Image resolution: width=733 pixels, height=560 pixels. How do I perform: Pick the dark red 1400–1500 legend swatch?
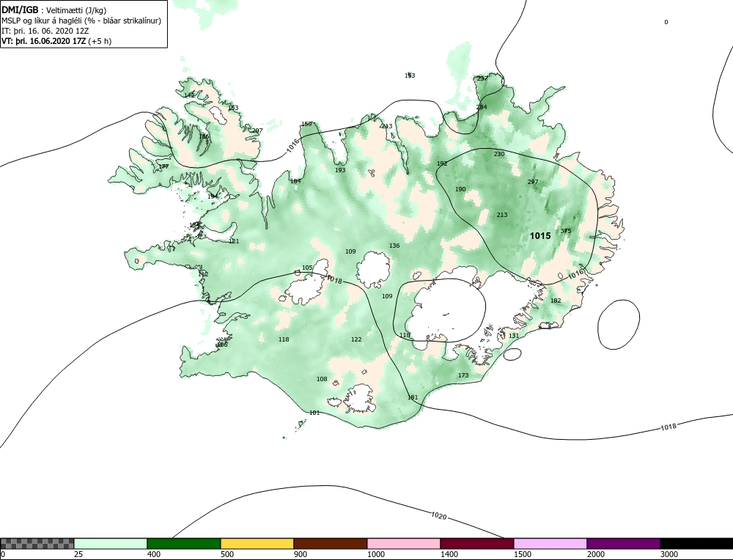point(477,543)
